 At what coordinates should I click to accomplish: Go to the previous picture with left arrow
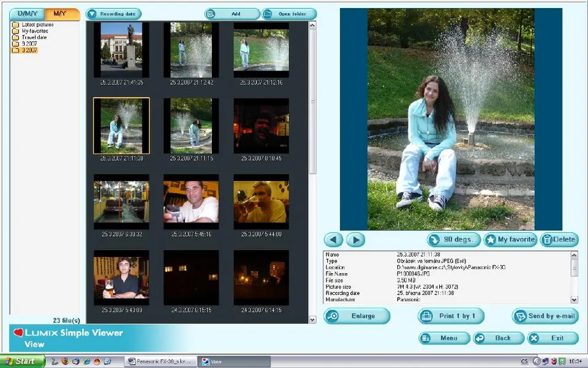coord(333,240)
